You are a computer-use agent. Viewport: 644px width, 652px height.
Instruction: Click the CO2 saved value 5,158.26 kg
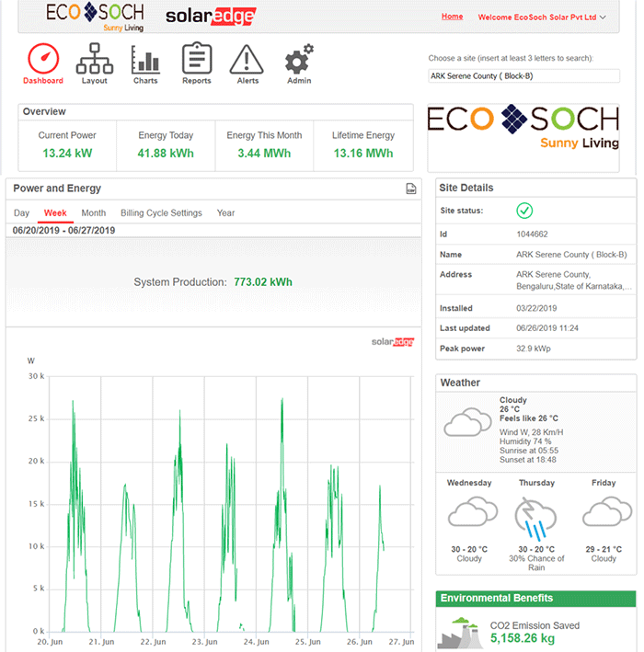(x=523, y=638)
